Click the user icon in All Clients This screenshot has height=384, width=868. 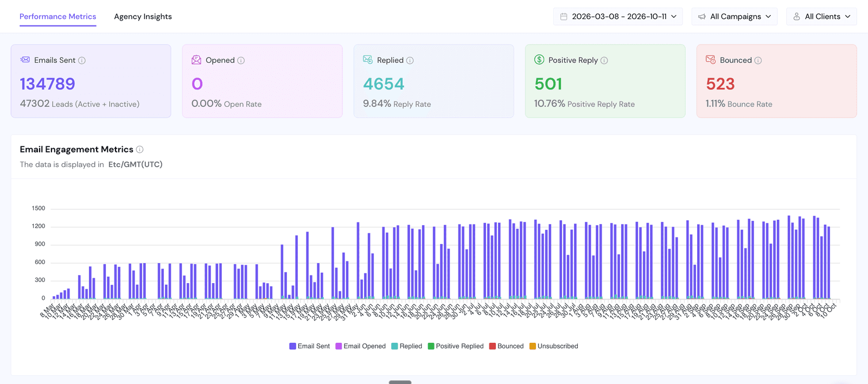tap(796, 17)
